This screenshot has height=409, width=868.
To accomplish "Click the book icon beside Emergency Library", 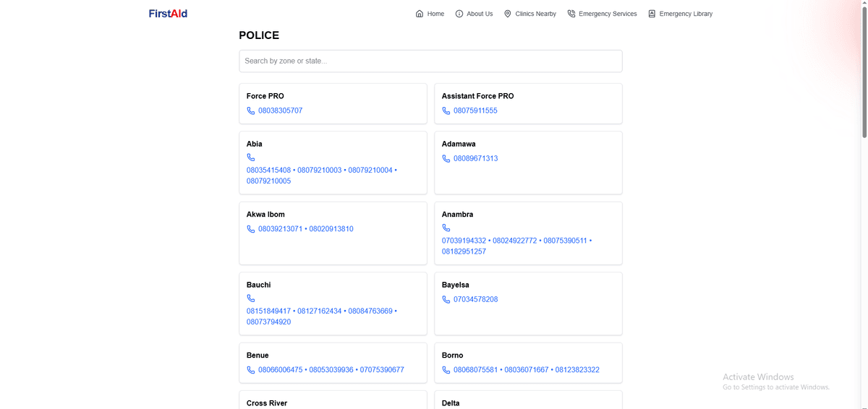I will click(x=652, y=14).
